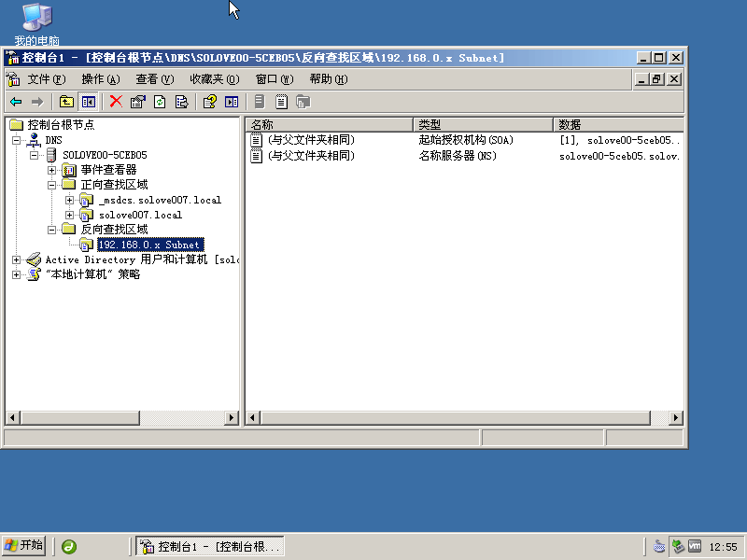Go up one level with folder icon
This screenshot has height=560, width=747.
pos(66,102)
